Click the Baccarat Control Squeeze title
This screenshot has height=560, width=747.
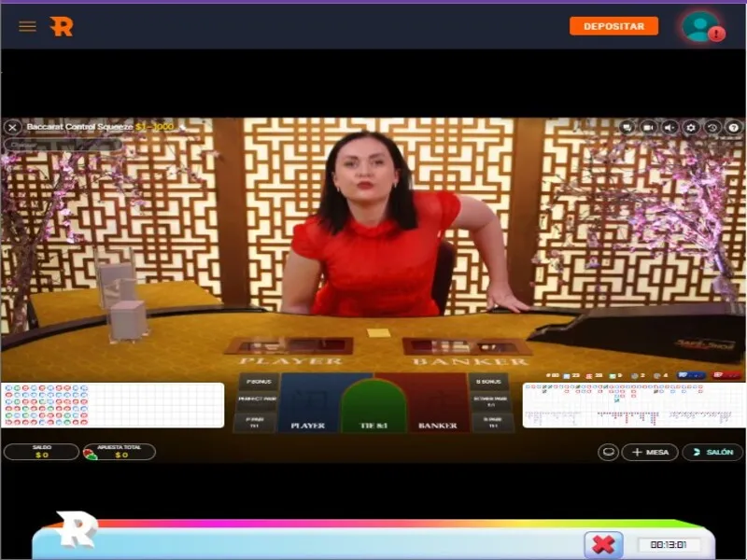[79, 127]
